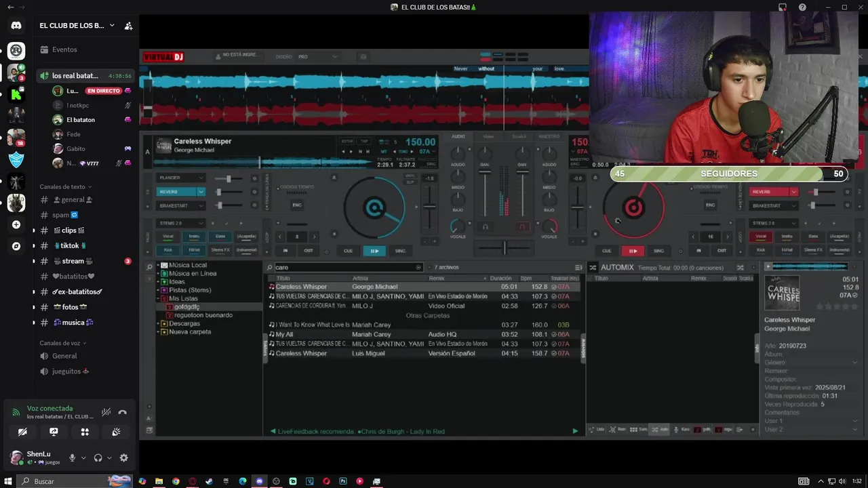
Task: Open activities launcher icon in voice panel
Action: 85,432
